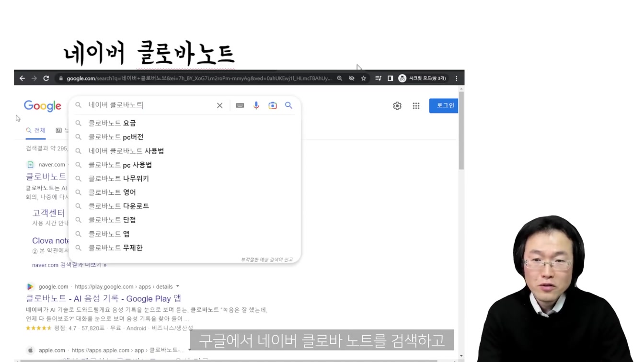Choose suggestion 클로바노트 앱

185,234
